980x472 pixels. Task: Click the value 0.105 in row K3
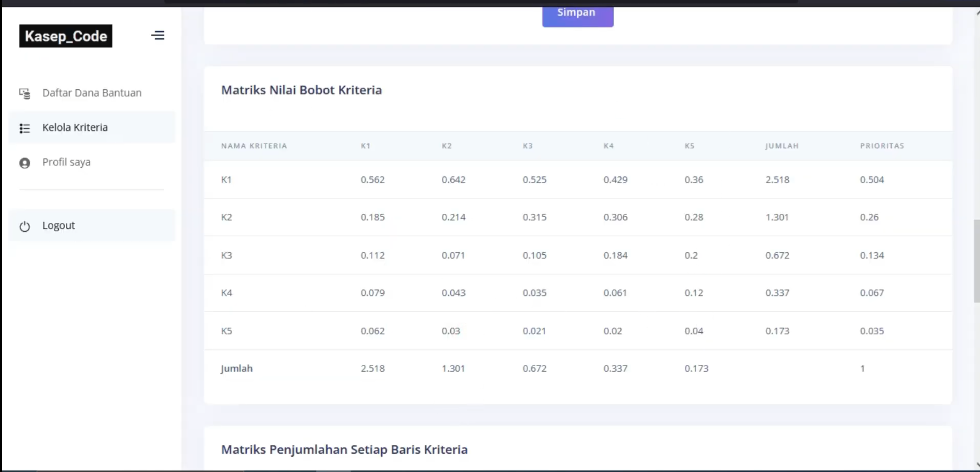[x=534, y=255]
